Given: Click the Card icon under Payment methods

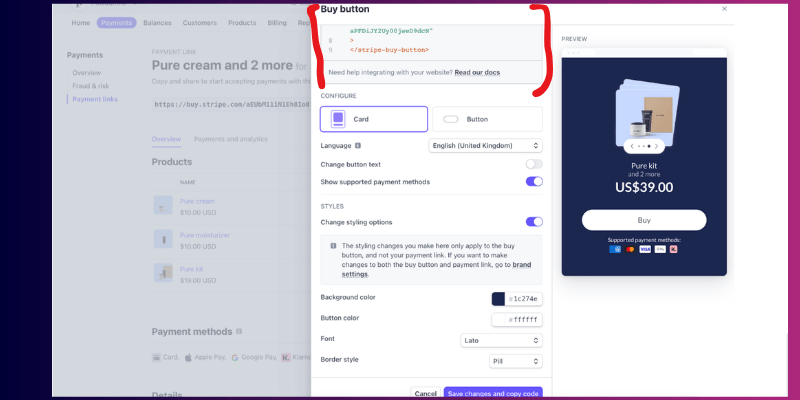Looking at the screenshot, I should pos(157,358).
